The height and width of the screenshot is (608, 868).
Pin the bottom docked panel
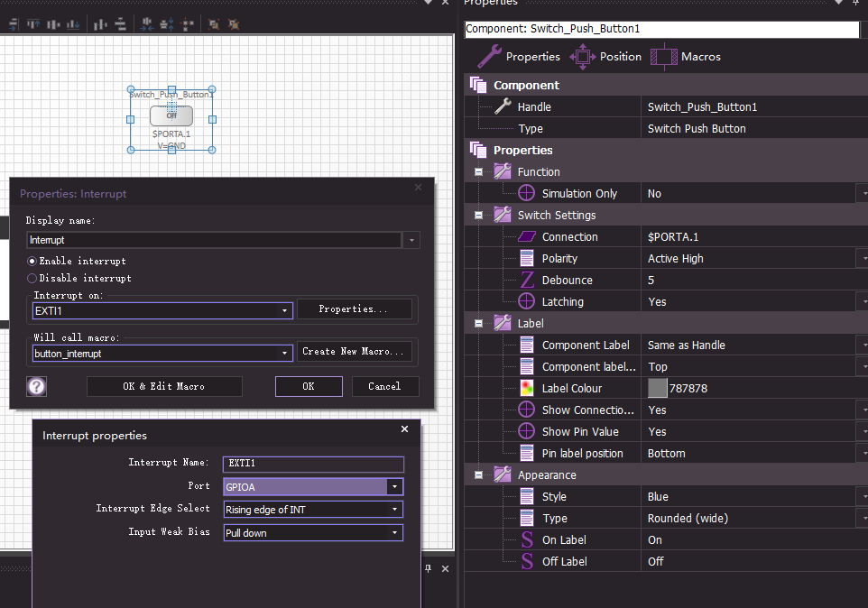[x=429, y=568]
